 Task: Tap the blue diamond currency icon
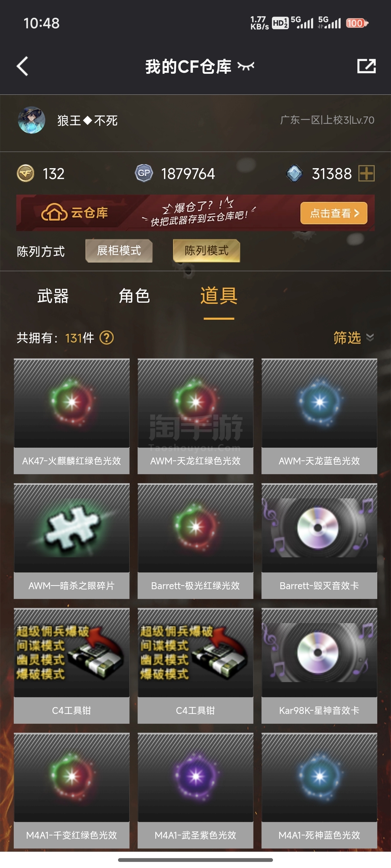[x=294, y=173]
